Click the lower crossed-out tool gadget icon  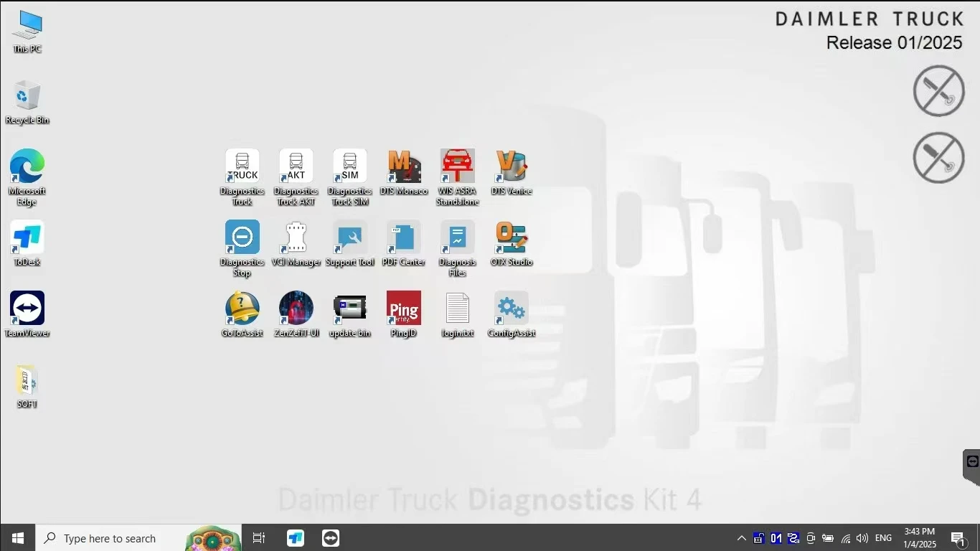(x=938, y=157)
